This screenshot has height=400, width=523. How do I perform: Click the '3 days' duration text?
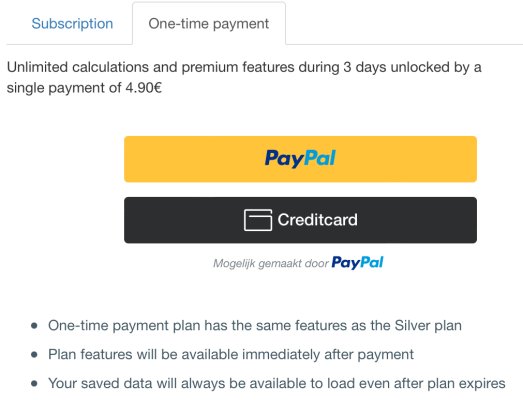pyautogui.click(x=365, y=67)
